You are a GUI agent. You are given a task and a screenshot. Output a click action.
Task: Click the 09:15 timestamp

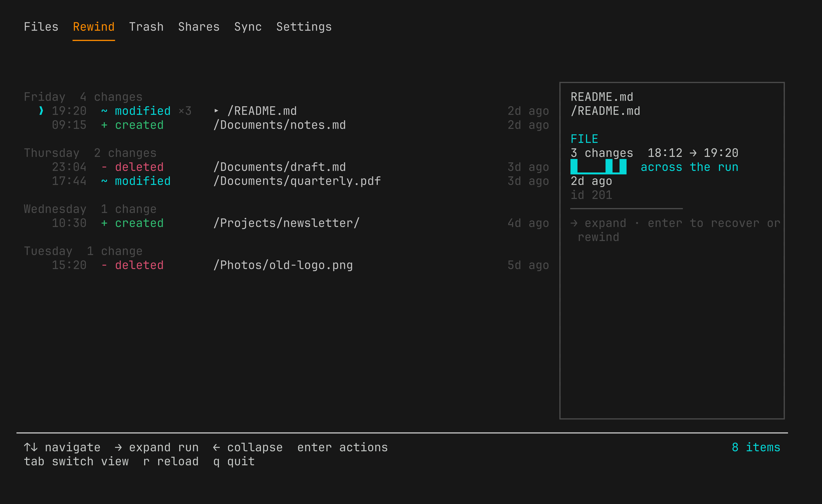pos(69,125)
